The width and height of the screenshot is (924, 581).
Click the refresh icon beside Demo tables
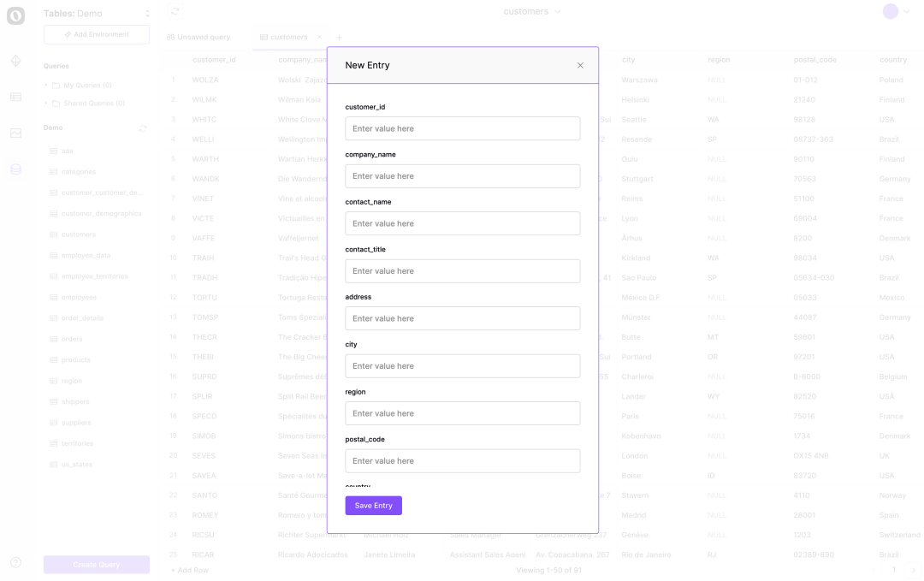[143, 128]
